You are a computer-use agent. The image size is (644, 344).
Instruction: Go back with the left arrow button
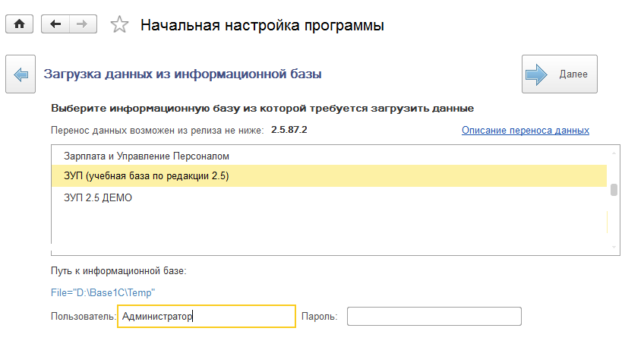click(55, 24)
